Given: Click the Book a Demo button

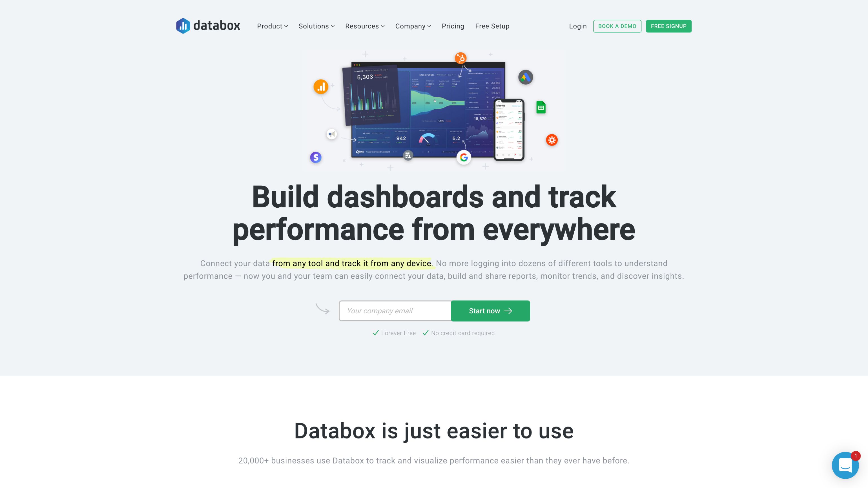Looking at the screenshot, I should [x=617, y=26].
